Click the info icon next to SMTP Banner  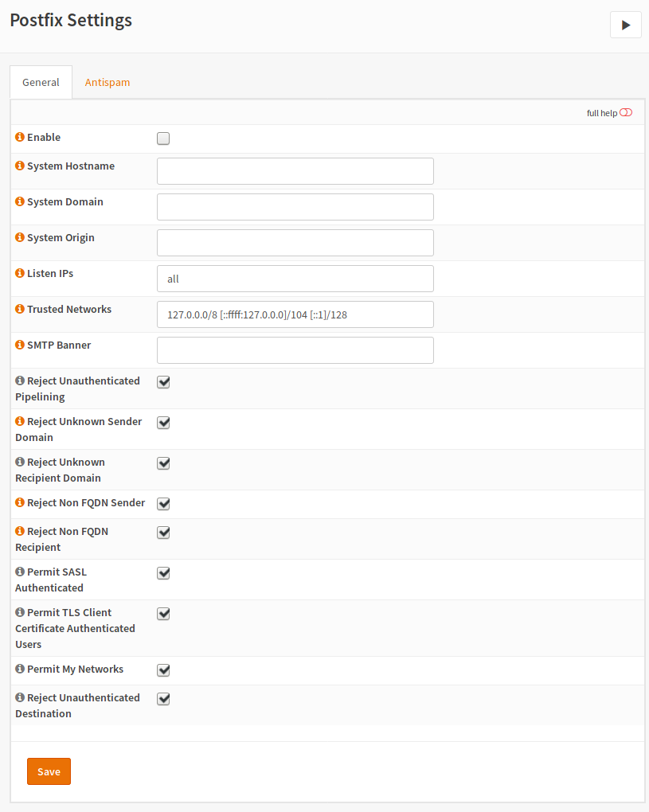click(20, 345)
